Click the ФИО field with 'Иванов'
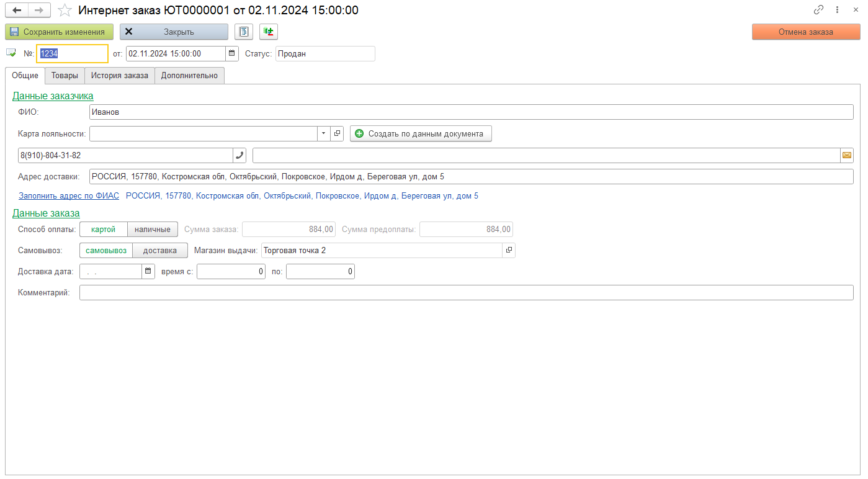 click(x=472, y=112)
